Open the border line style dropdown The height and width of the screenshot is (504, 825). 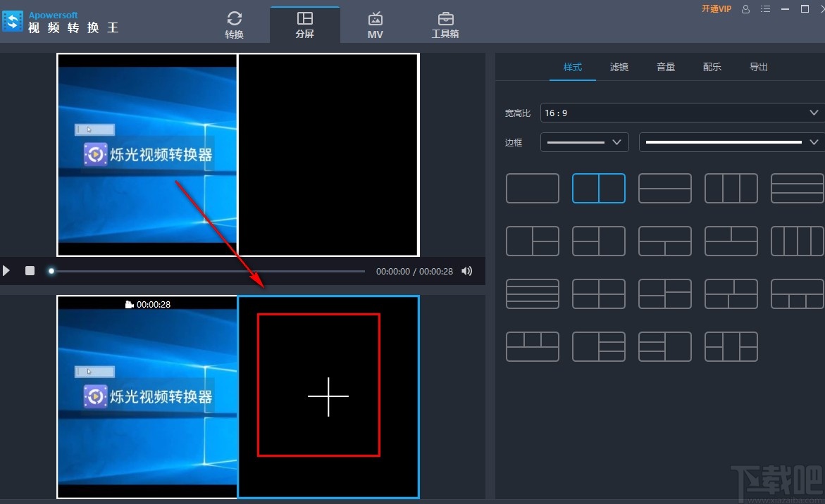pos(584,142)
